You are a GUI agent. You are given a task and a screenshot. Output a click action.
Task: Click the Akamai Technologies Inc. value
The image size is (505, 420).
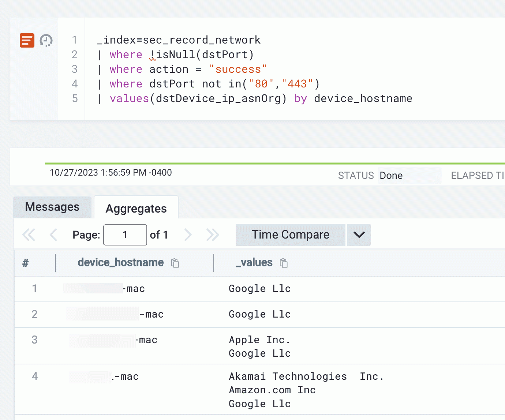pos(306,376)
